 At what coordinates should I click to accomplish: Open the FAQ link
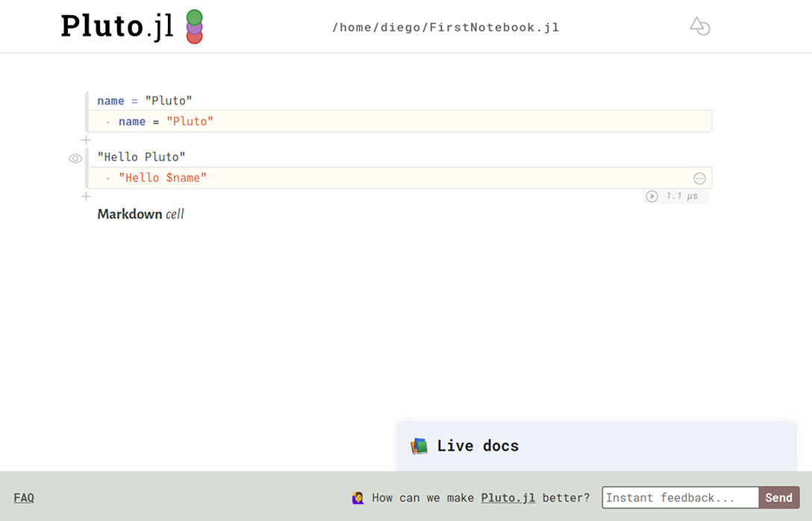tap(24, 498)
